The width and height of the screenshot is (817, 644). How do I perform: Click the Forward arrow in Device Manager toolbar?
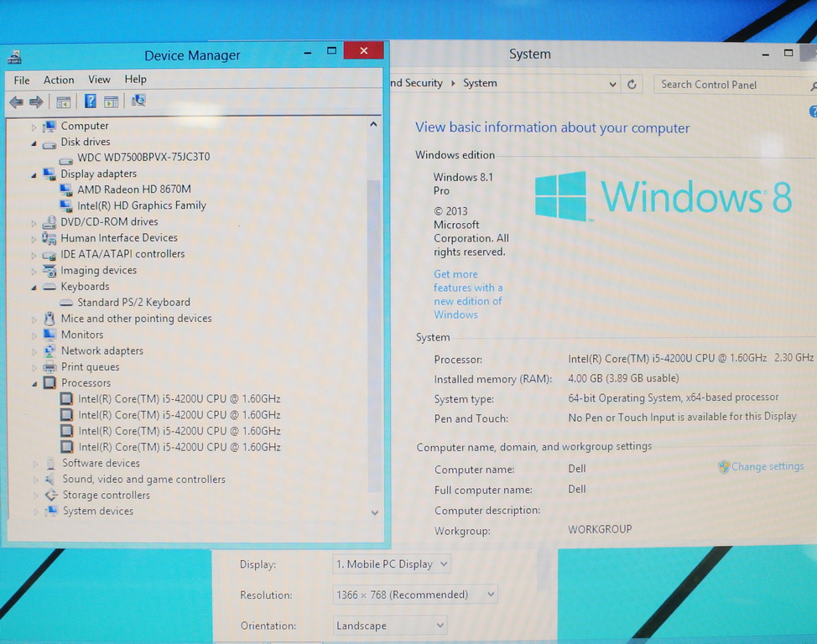coord(36,102)
